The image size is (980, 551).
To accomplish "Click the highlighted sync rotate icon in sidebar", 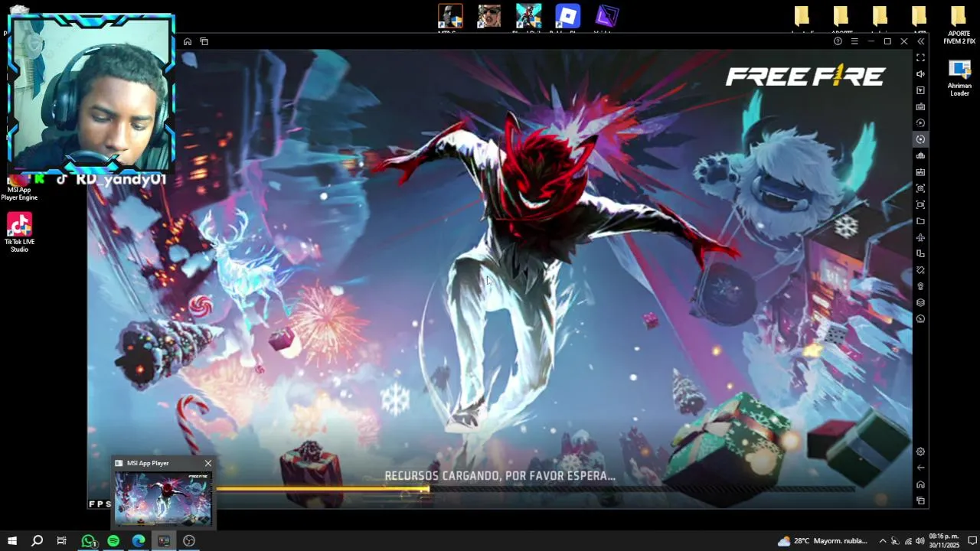I will click(920, 139).
